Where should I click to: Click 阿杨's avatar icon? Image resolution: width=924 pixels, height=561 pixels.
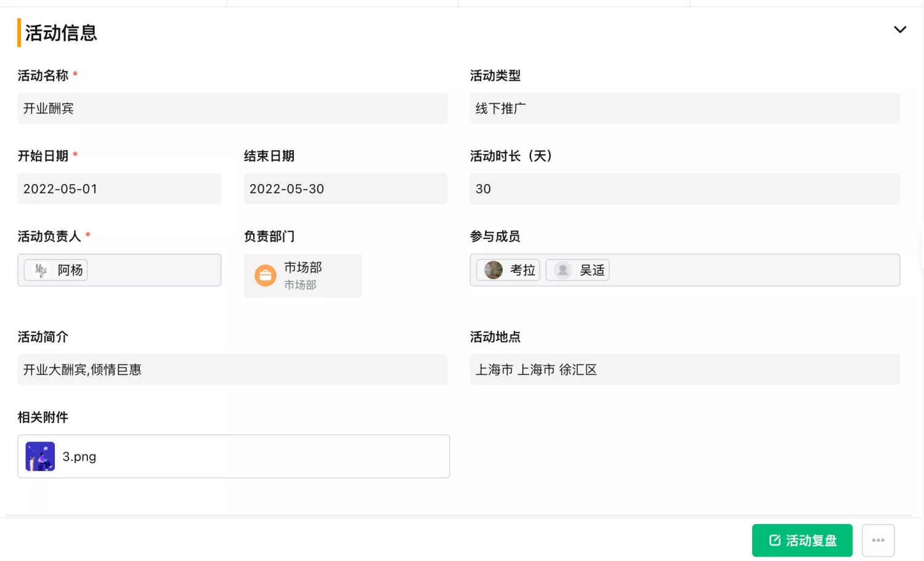coord(41,270)
